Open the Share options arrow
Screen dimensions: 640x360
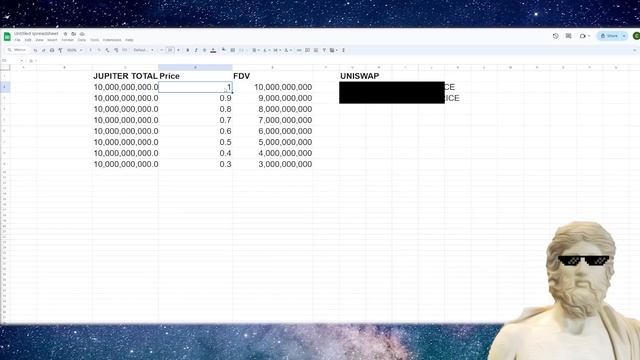coord(624,36)
